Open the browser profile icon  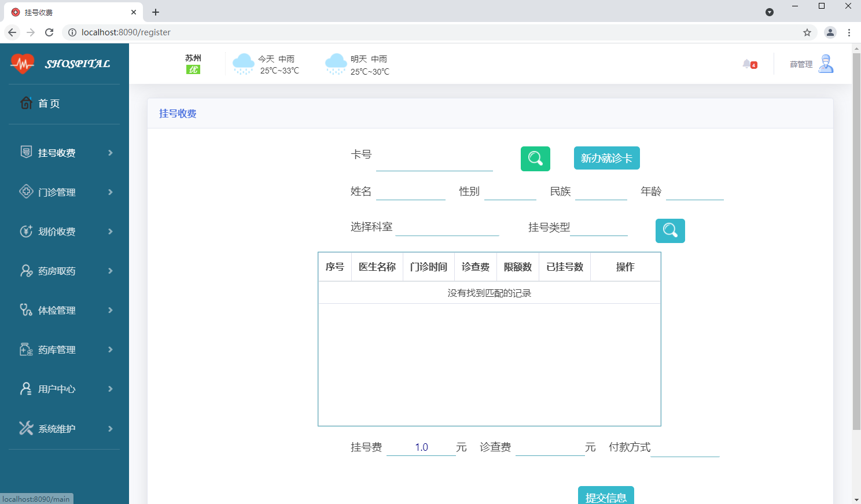pyautogui.click(x=830, y=32)
